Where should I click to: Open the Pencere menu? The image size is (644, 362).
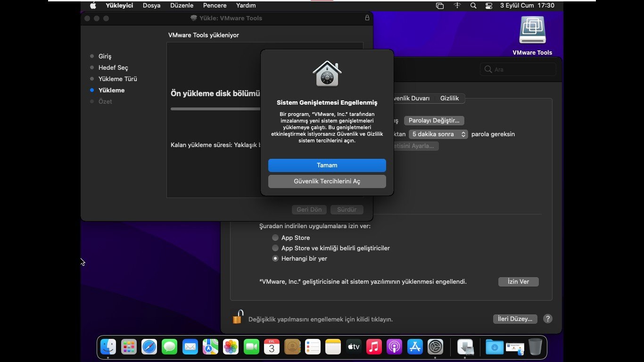(215, 6)
